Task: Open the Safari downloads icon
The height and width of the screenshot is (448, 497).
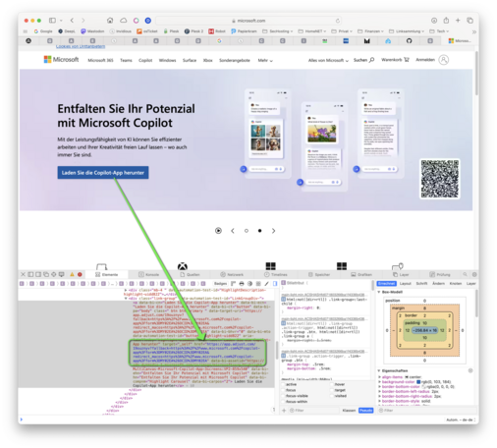Action: tap(434, 21)
